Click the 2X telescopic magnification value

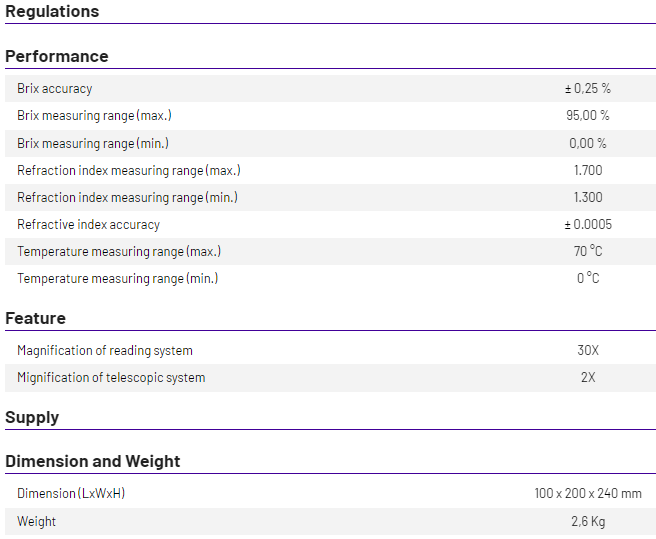pyautogui.click(x=588, y=377)
